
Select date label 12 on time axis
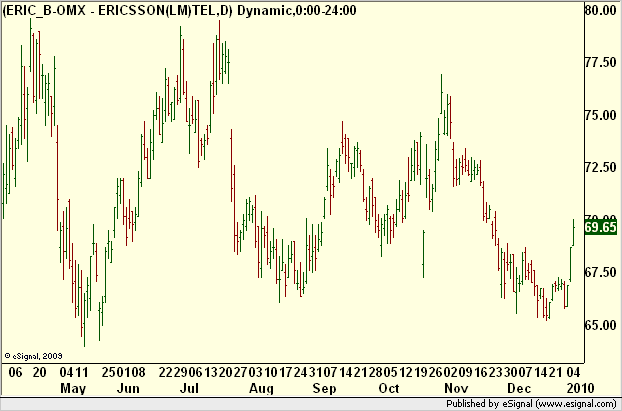(x=405, y=372)
